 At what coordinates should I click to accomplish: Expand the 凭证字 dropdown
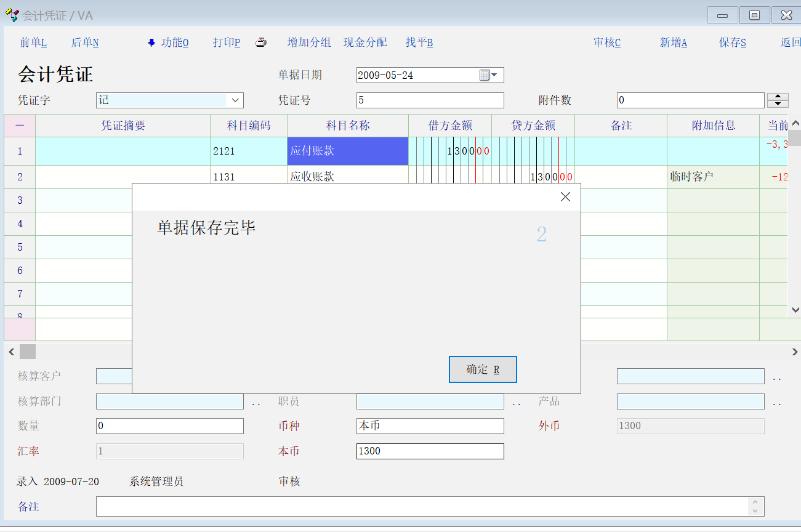pyautogui.click(x=235, y=100)
